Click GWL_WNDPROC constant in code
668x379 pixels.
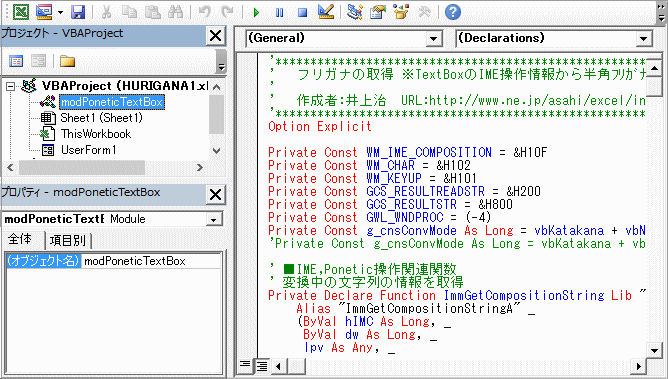[x=404, y=217]
